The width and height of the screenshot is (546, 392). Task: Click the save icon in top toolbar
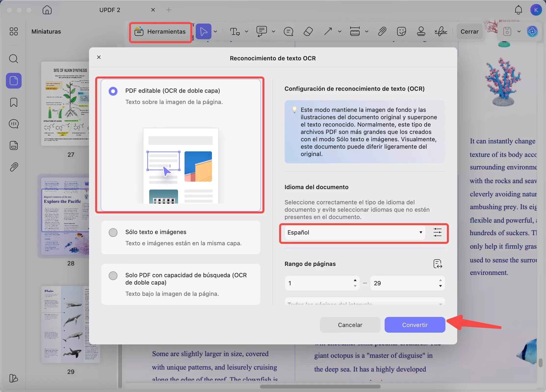(507, 31)
